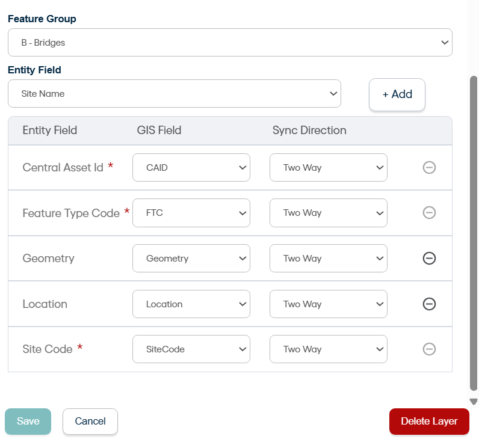The height and width of the screenshot is (448, 479).
Task: Click the remove icon for Feature Type Code
Action: [x=429, y=212]
